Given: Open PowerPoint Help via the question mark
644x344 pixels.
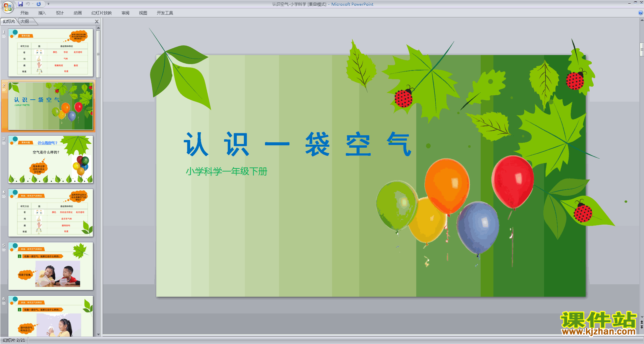Looking at the screenshot, I should click(641, 13).
